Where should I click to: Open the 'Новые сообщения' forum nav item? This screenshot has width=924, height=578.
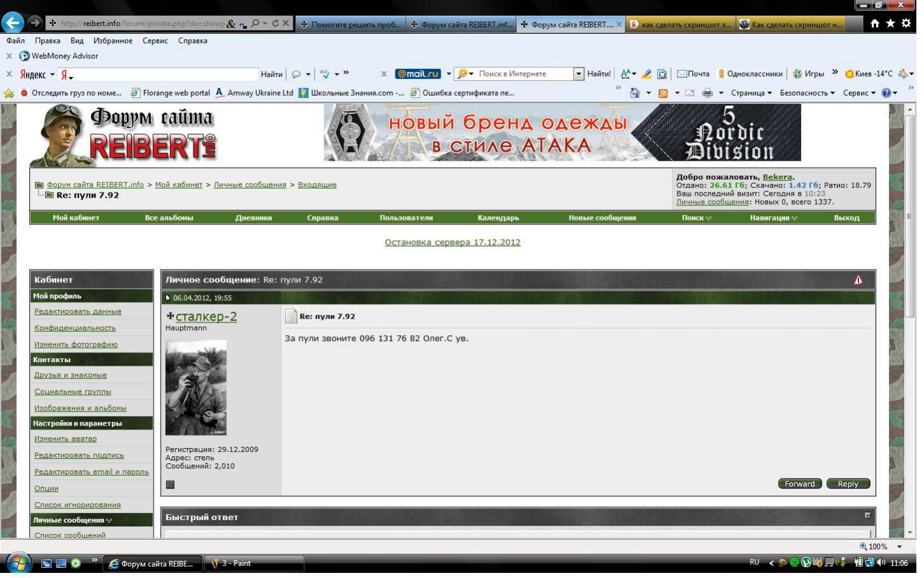pyautogui.click(x=602, y=218)
